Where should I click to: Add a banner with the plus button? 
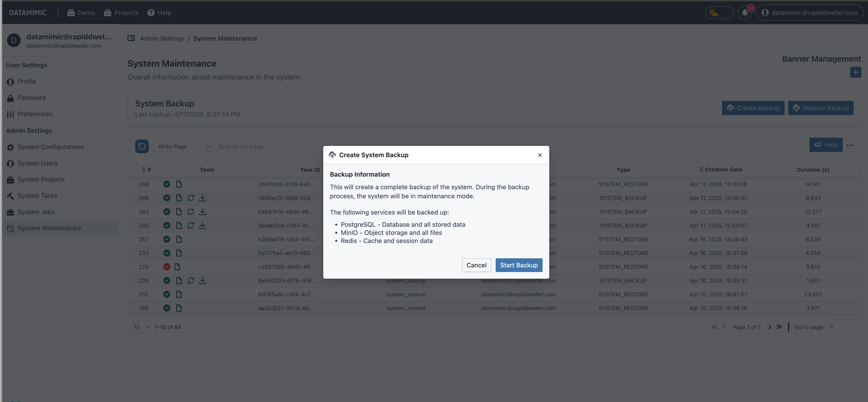tap(855, 72)
